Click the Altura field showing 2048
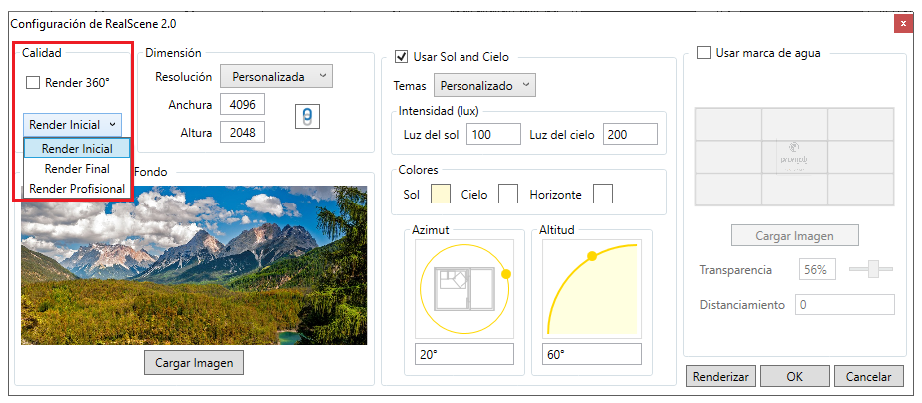This screenshot has width=922, height=403. pyautogui.click(x=242, y=132)
